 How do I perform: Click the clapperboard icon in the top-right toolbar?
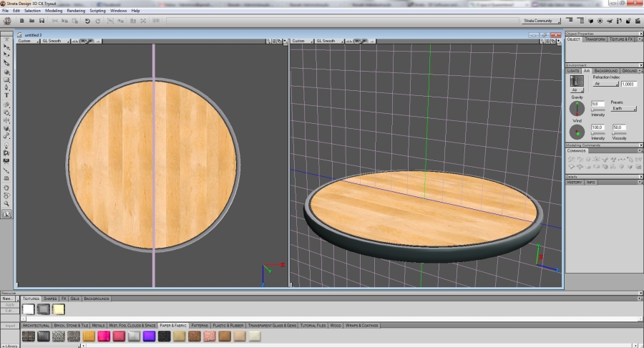[638, 21]
